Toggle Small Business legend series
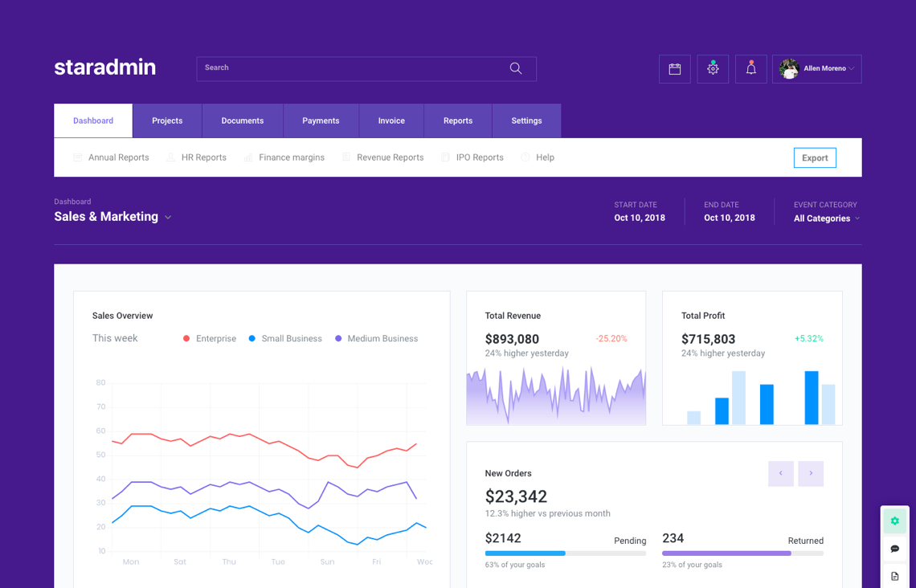The height and width of the screenshot is (588, 916). [284, 339]
